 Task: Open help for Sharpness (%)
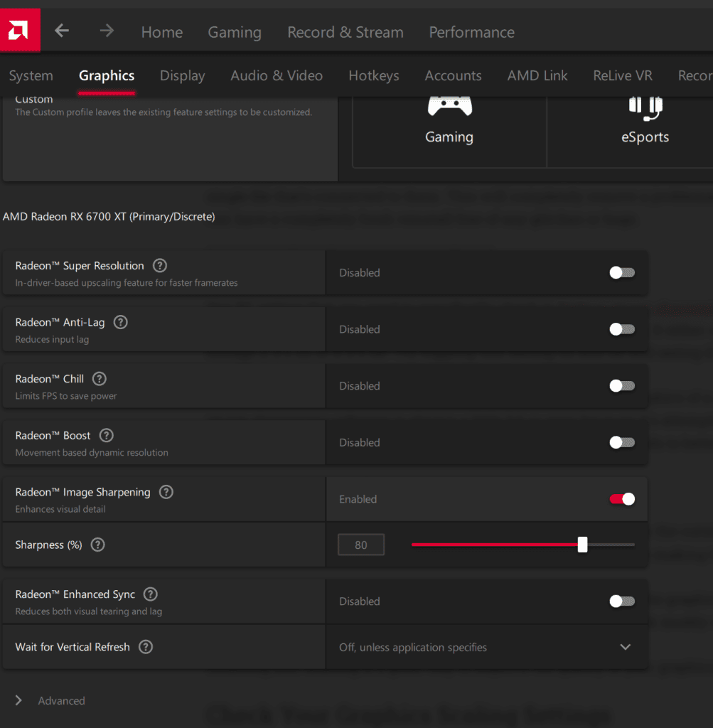[x=97, y=545]
